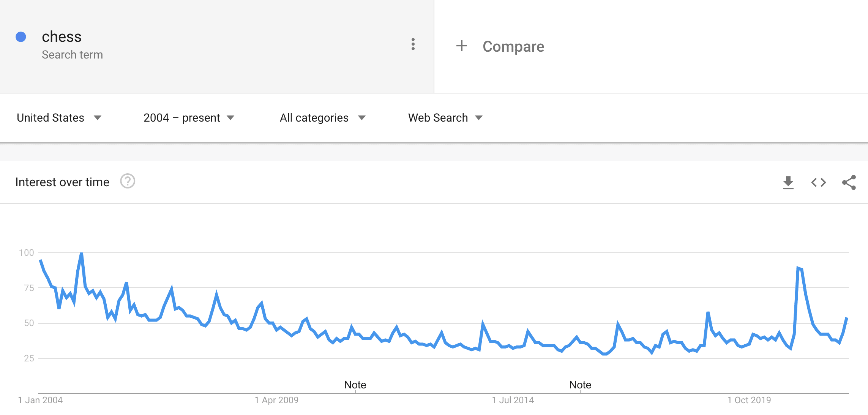
Task: Expand the All categories dropdown
Action: [x=323, y=118]
